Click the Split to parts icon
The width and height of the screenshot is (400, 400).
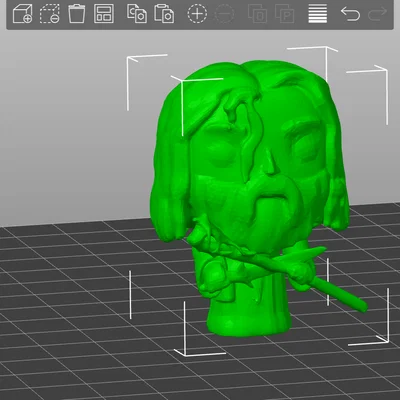(x=285, y=14)
